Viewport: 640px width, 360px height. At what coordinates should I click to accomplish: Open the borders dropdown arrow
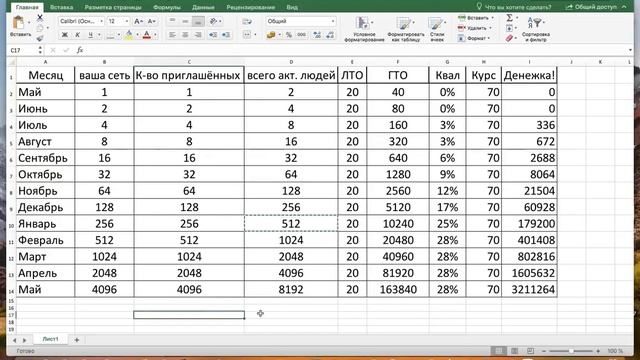119,35
